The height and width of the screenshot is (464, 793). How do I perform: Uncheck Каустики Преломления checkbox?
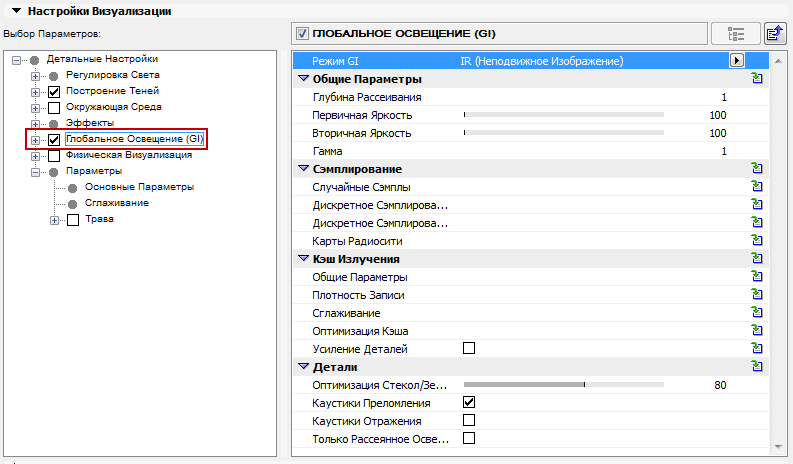click(469, 402)
